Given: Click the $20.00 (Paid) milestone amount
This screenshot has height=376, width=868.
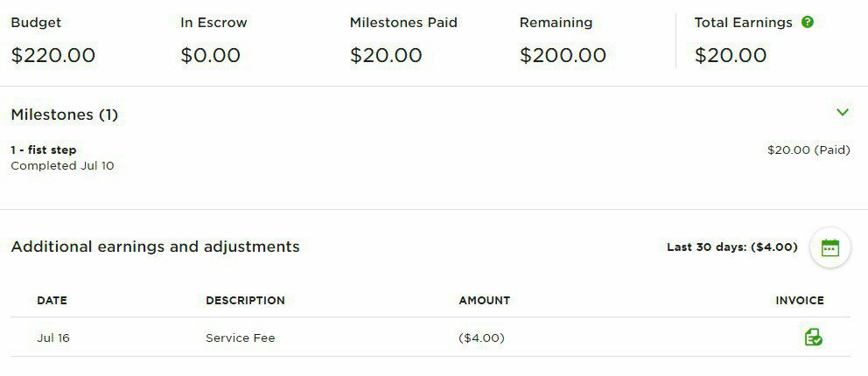Looking at the screenshot, I should [808, 150].
